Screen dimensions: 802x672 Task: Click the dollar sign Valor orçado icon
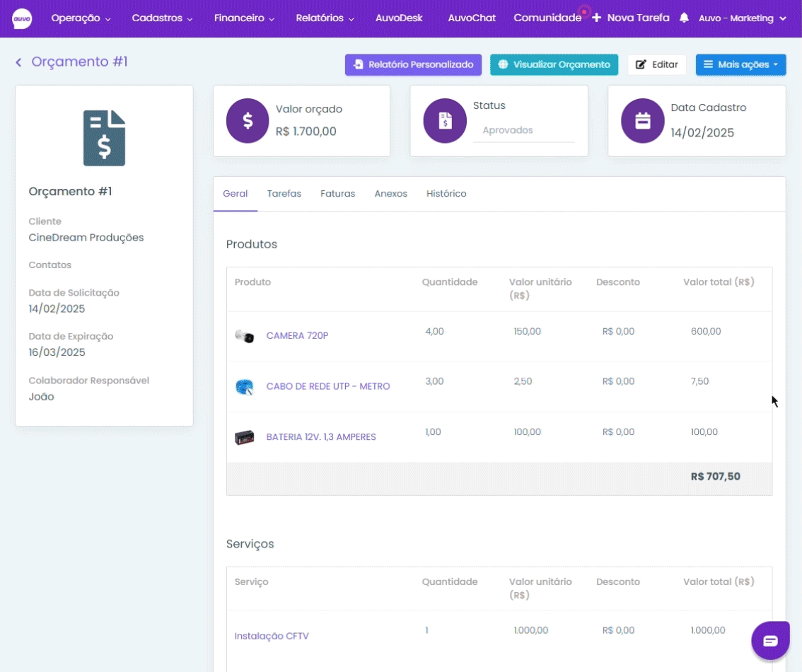tap(248, 121)
